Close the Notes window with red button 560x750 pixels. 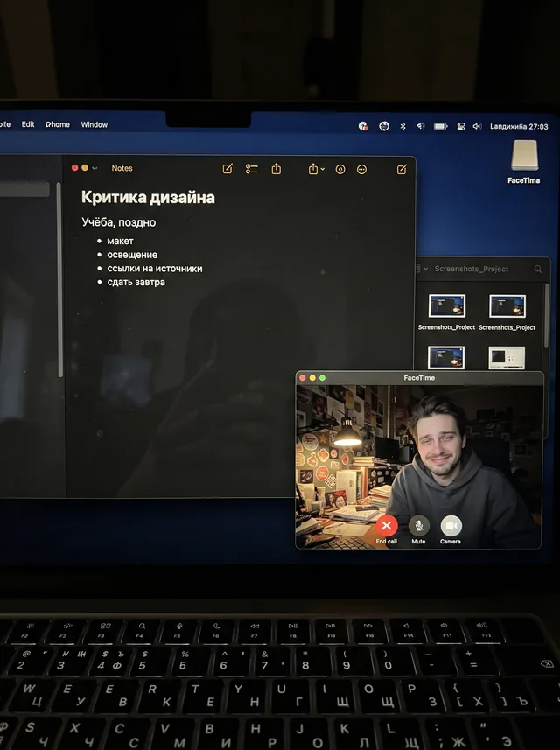coord(74,168)
